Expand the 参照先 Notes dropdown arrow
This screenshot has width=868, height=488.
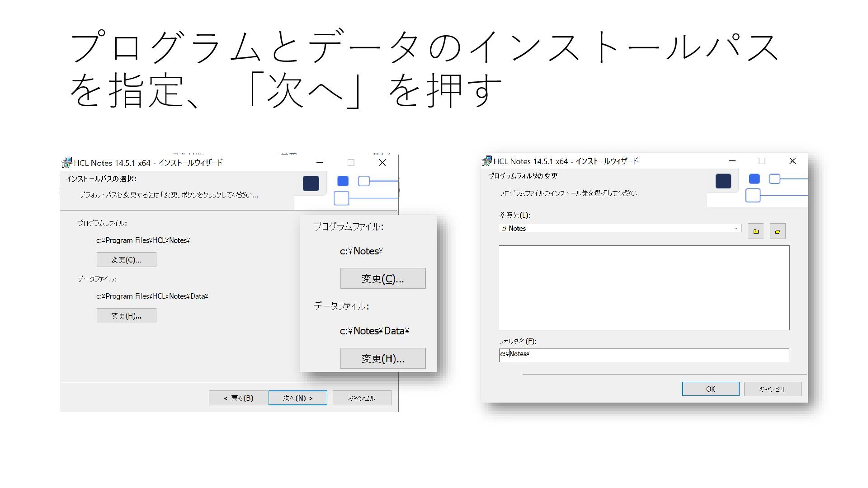pyautogui.click(x=736, y=229)
